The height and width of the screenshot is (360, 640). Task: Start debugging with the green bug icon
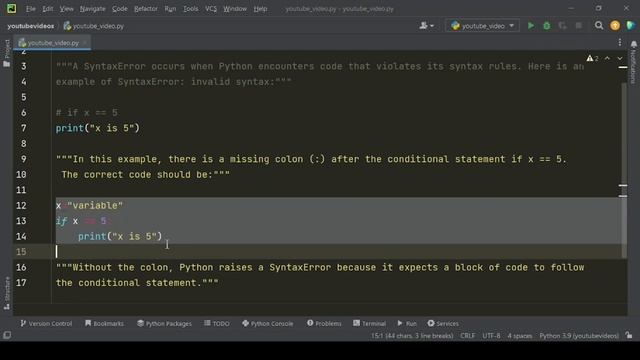coord(547,26)
